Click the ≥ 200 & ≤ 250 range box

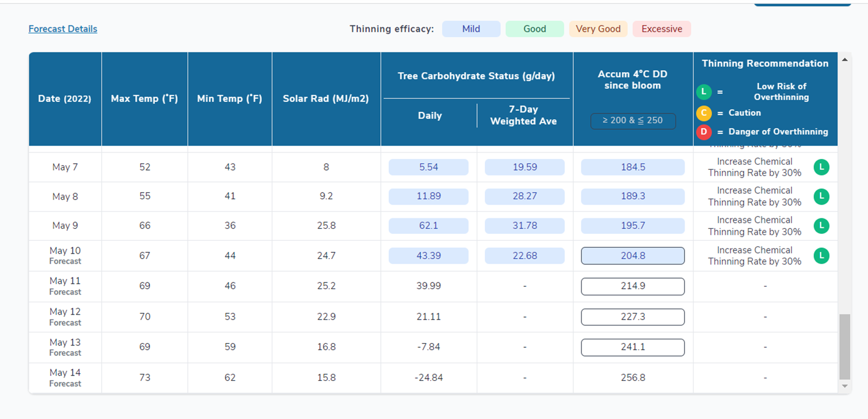[x=632, y=120]
